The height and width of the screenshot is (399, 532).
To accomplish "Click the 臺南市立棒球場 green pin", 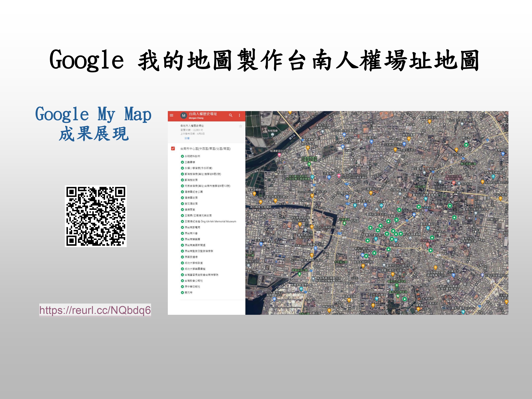I will pos(397,286).
